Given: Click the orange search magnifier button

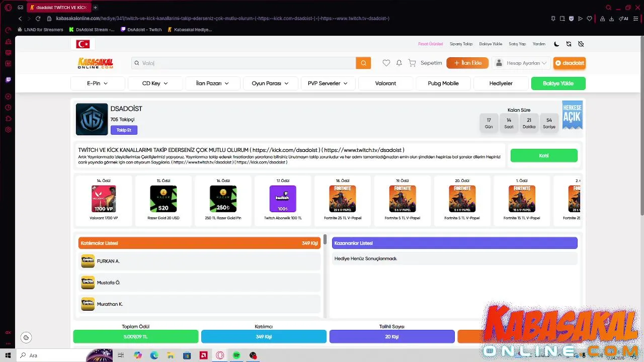Looking at the screenshot, I should [363, 63].
